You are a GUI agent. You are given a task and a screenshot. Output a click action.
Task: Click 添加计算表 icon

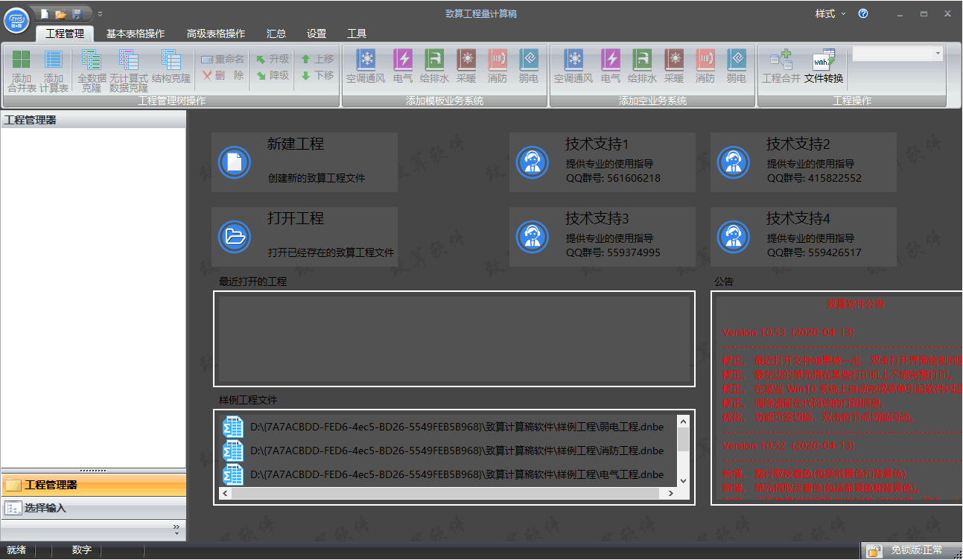click(x=54, y=71)
